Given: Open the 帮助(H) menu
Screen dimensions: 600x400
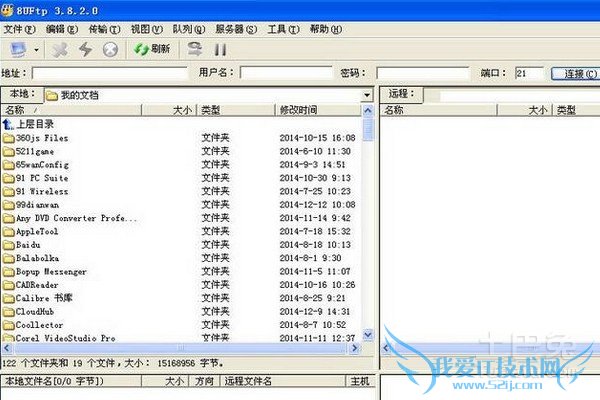Looking at the screenshot, I should (326, 29).
